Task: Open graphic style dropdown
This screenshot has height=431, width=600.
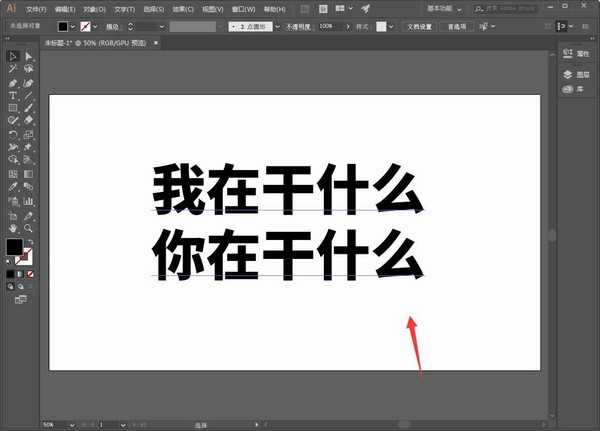Action: click(x=391, y=26)
